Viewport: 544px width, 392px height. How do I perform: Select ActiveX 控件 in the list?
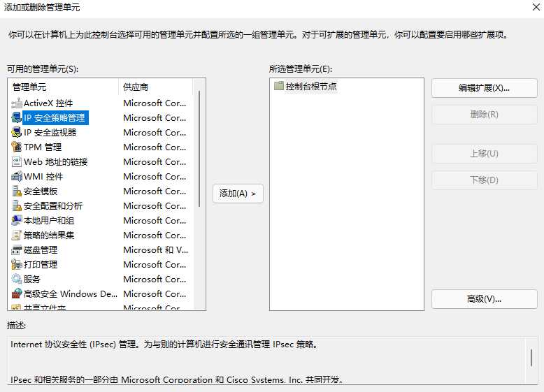pyautogui.click(x=48, y=103)
